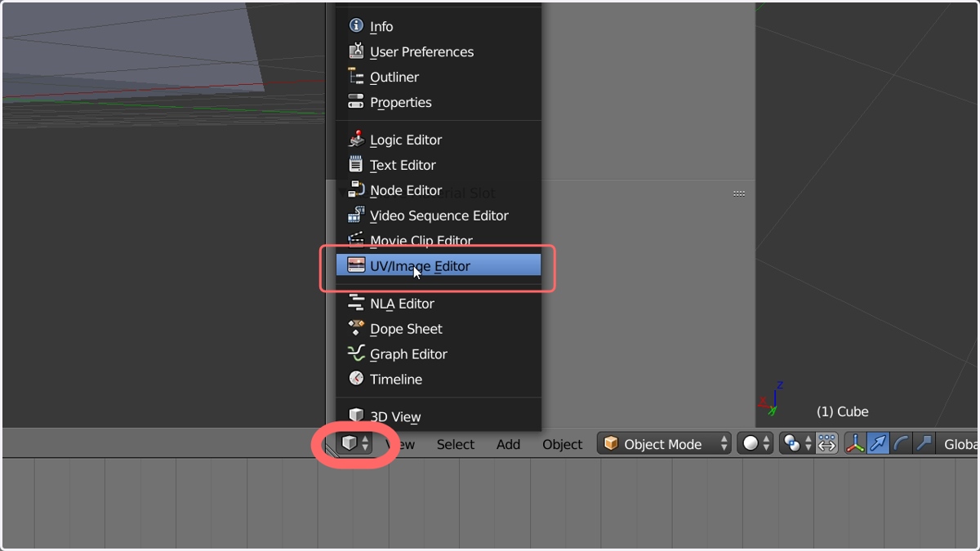
Task: Open viewport shading sphere dropdown
Action: tap(755, 443)
